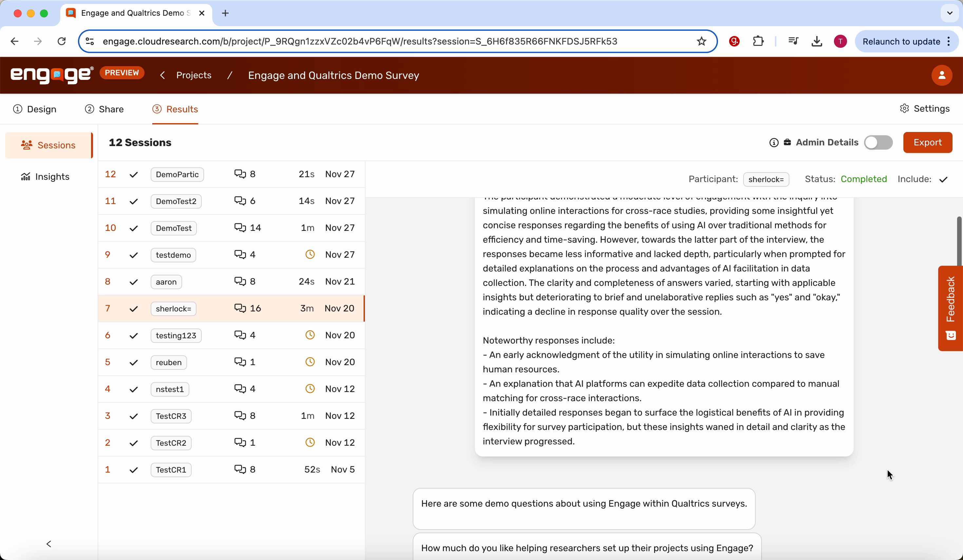
Task: Click the Settings gear icon
Action: point(904,108)
